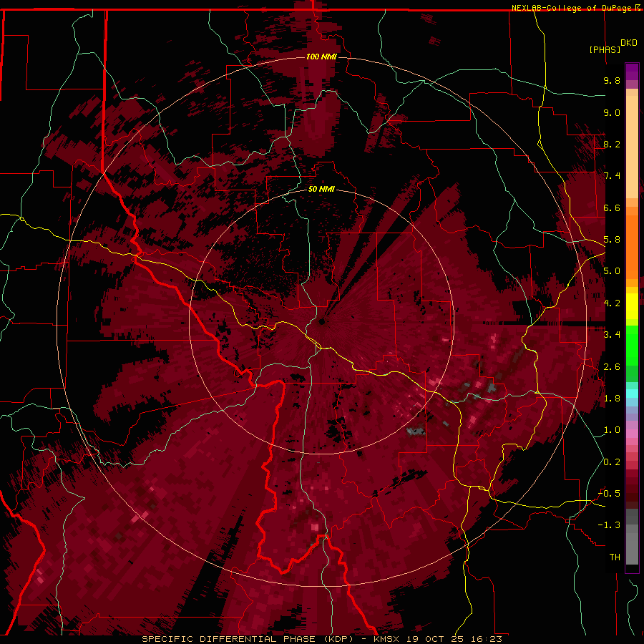
Task: Click the SPECIFIC DIFFERENTIAL PHASE (KDP) caption
Action: (x=248, y=639)
